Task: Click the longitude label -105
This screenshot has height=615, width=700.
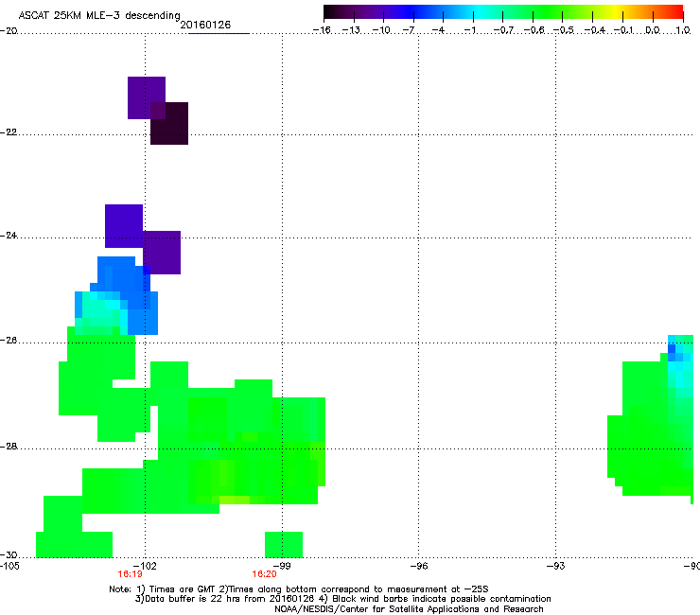Action: tap(9, 566)
